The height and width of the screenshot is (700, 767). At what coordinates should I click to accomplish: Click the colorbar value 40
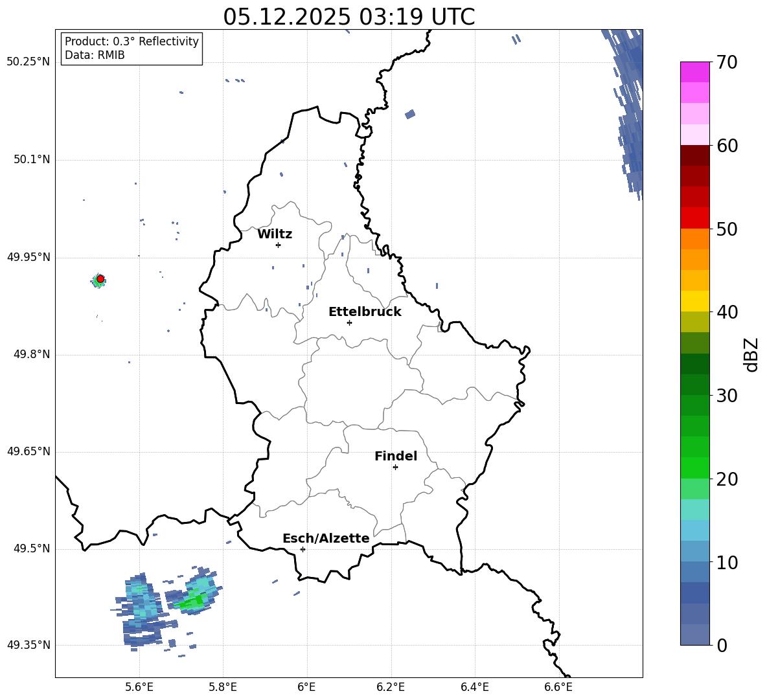(x=726, y=312)
